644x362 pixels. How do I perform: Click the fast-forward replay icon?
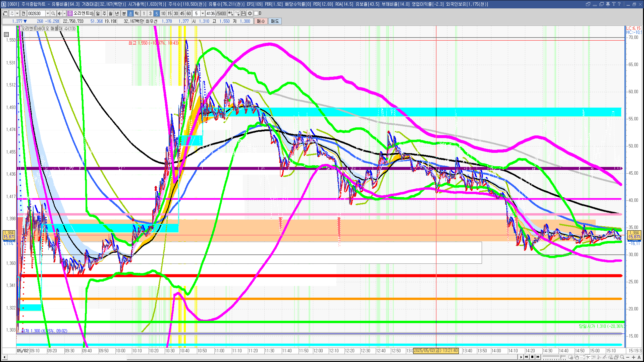[x=538, y=357]
